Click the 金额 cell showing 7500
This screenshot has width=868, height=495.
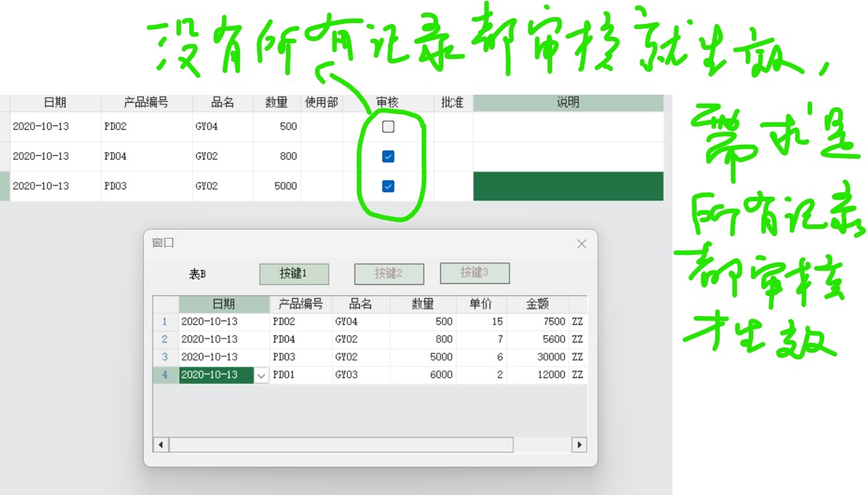coord(537,322)
